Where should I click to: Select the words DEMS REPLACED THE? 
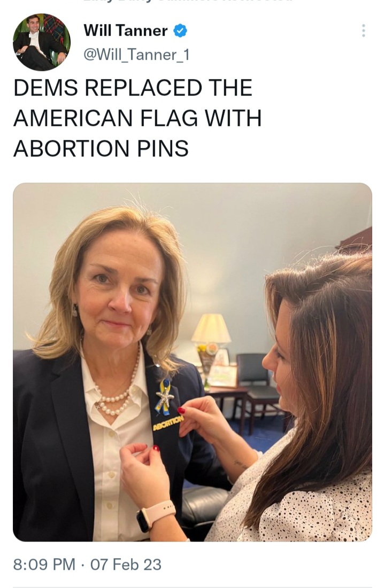tap(133, 88)
